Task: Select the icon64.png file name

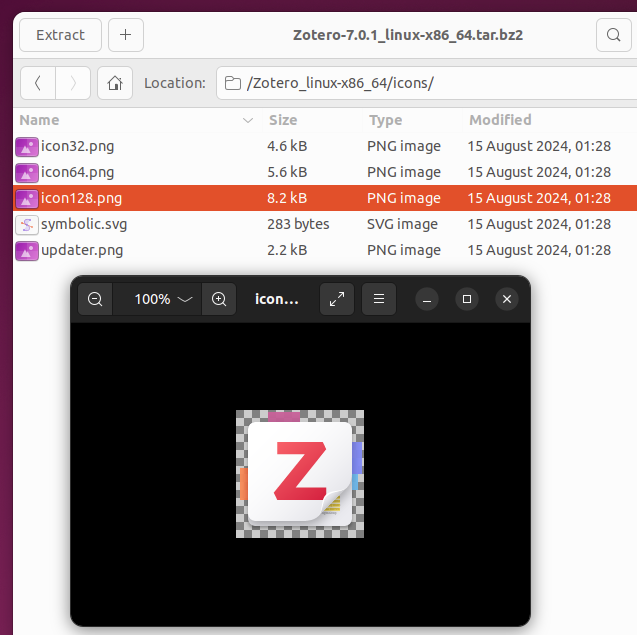Action: click(77, 172)
